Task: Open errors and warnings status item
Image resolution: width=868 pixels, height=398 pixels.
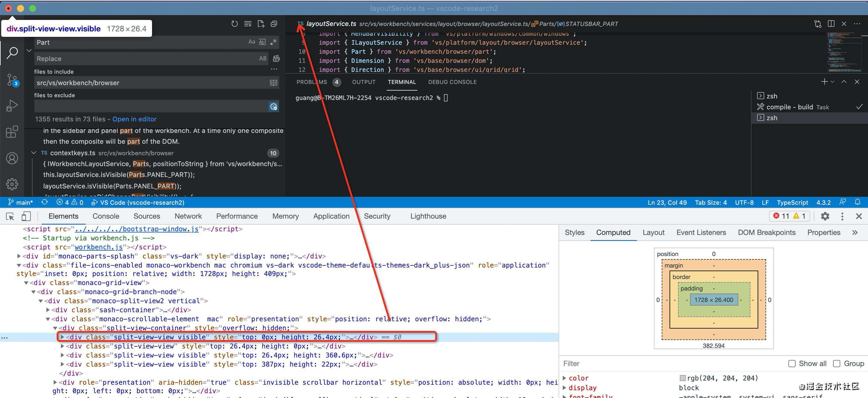Action: tap(70, 202)
